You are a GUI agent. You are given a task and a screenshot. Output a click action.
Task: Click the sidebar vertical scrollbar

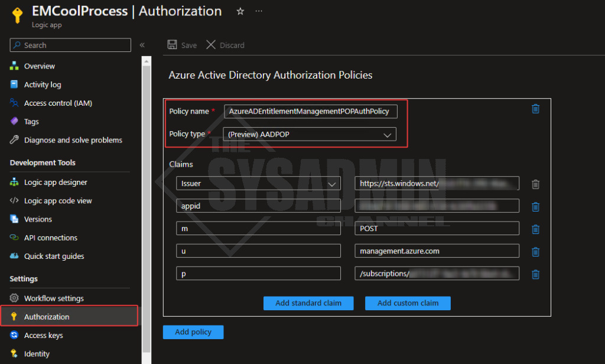(x=147, y=209)
